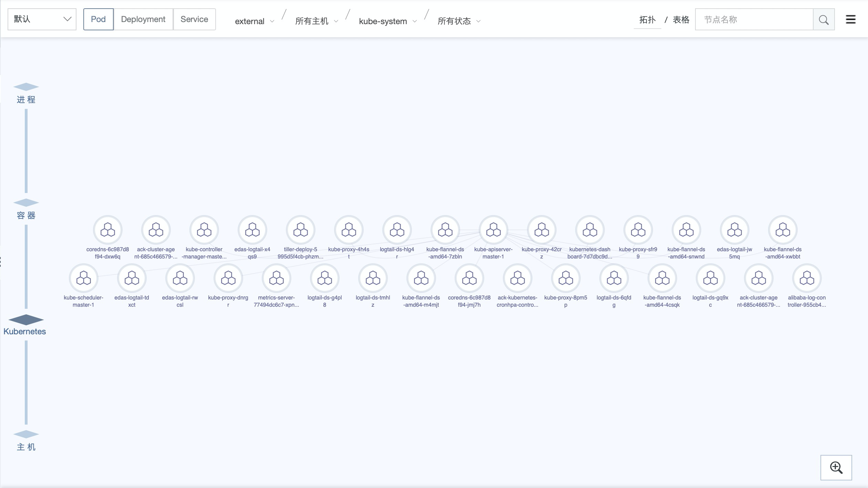868x488 pixels.
Task: Select the kube-apiserver-master-1 pod node
Action: (494, 230)
